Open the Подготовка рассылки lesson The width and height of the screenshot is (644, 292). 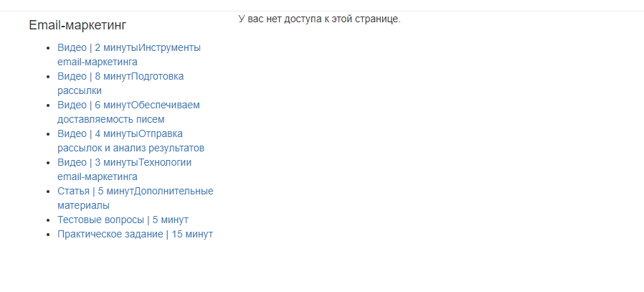pyautogui.click(x=120, y=83)
